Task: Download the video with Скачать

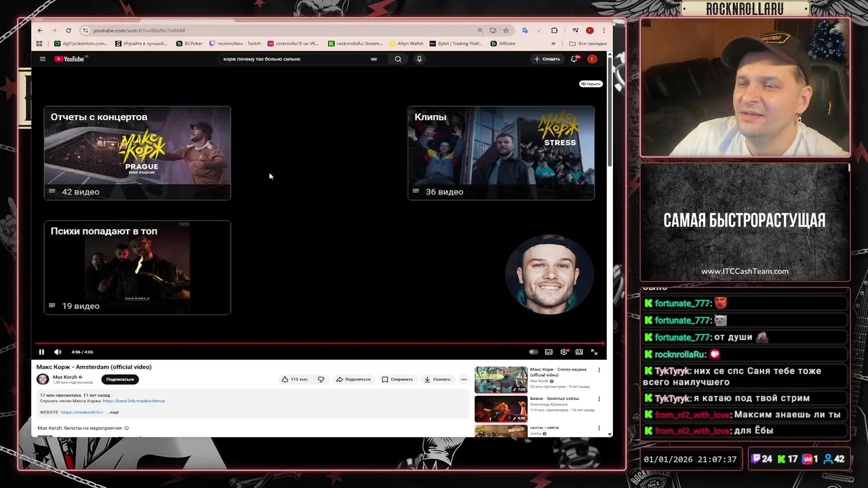Action: [x=437, y=380]
